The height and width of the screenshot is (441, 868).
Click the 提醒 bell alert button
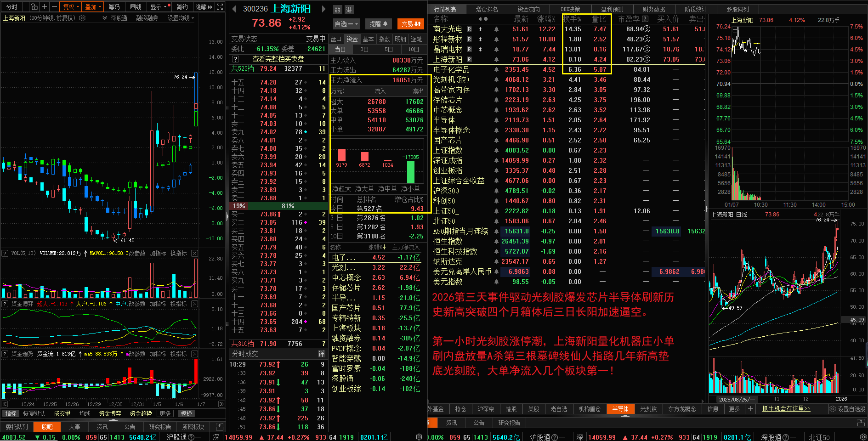click(x=379, y=23)
